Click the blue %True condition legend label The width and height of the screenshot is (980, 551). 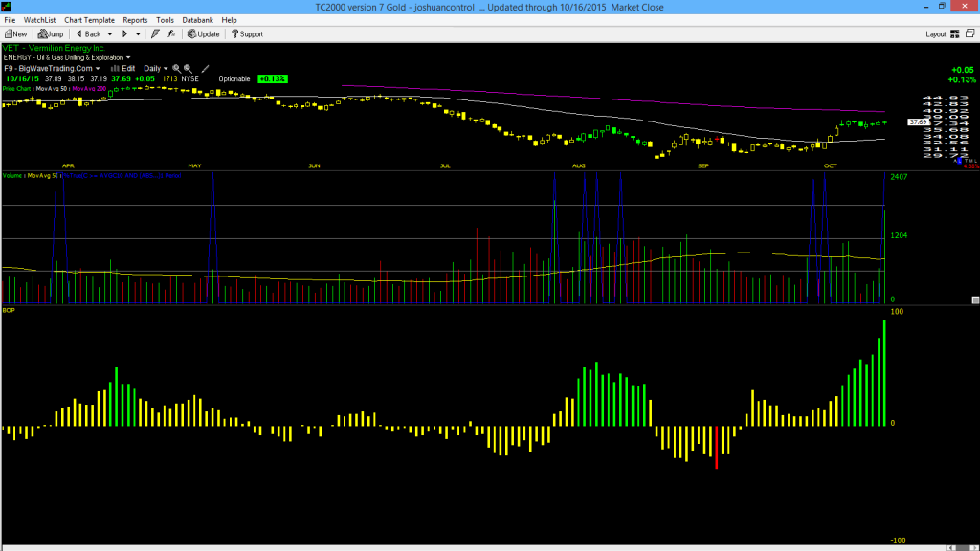[122, 176]
